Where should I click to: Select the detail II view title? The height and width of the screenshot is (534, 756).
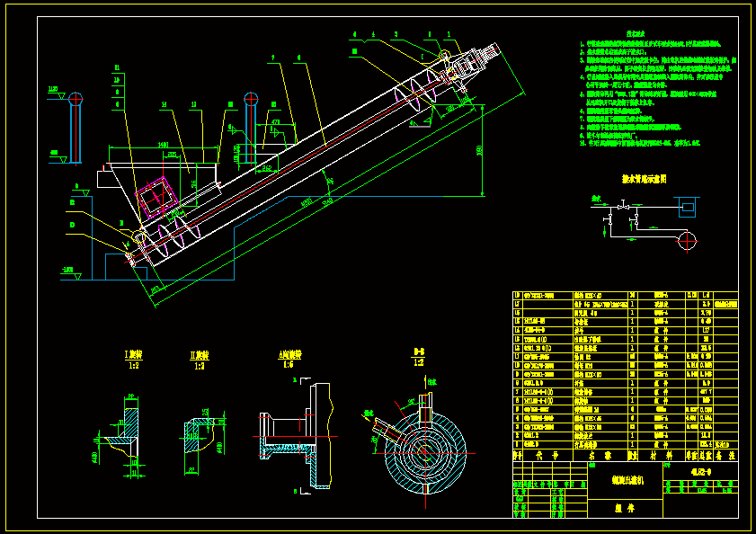coord(200,360)
